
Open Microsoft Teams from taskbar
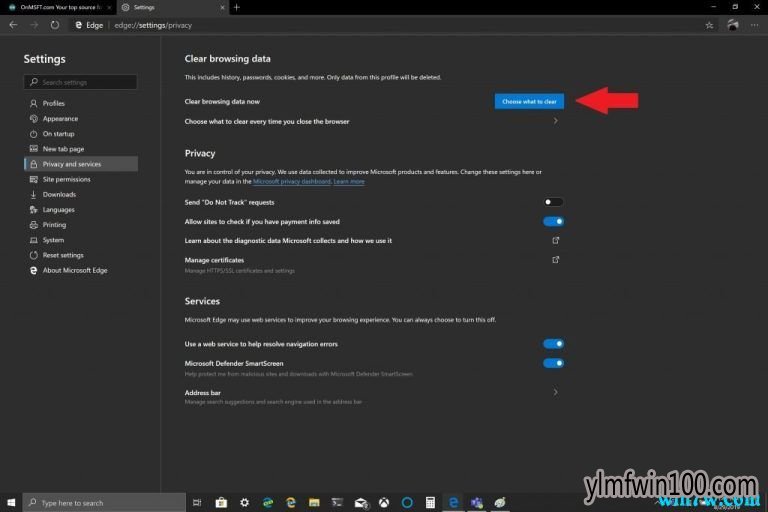(x=477, y=503)
